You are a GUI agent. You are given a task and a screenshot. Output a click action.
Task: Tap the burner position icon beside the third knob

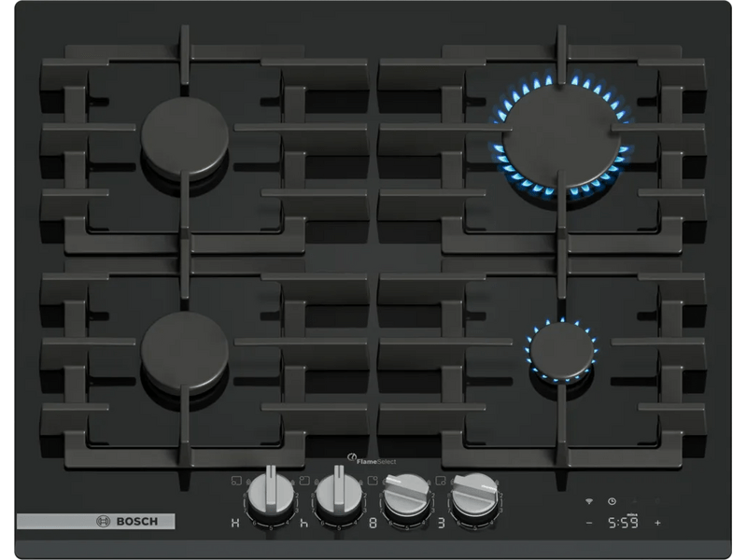click(x=373, y=481)
